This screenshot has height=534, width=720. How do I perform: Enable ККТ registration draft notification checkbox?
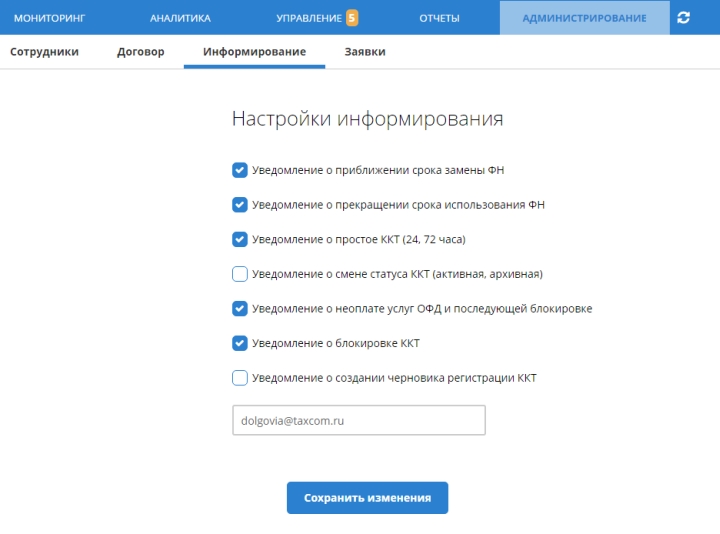coord(240,378)
